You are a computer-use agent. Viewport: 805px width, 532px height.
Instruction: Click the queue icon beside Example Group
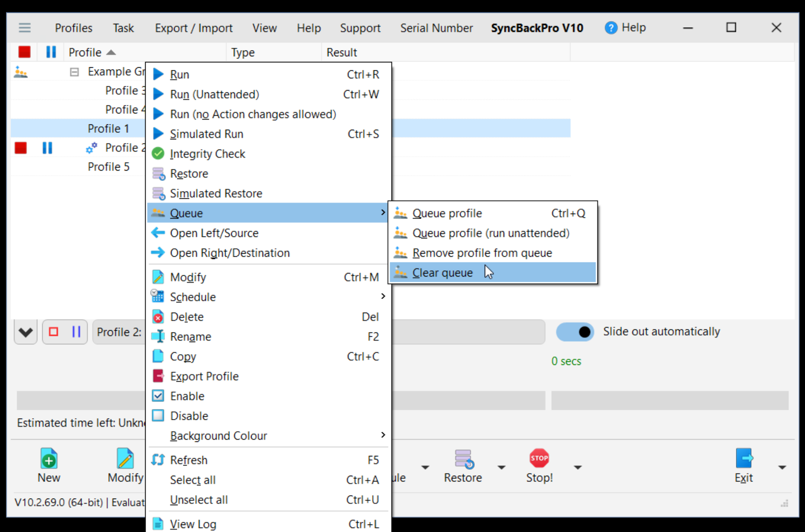(20, 72)
